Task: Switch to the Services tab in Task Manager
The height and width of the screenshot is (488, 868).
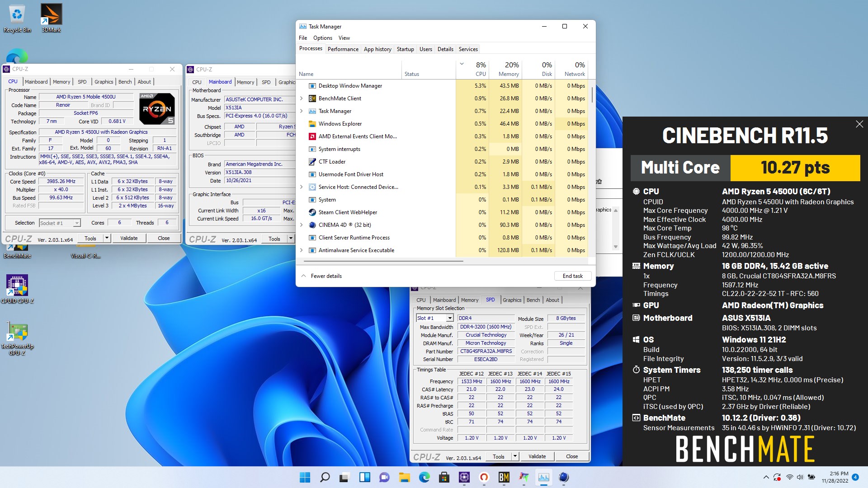Action: pyautogui.click(x=468, y=49)
